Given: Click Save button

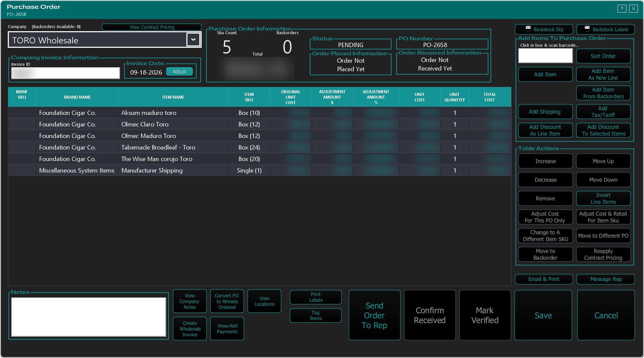Looking at the screenshot, I should (543, 315).
